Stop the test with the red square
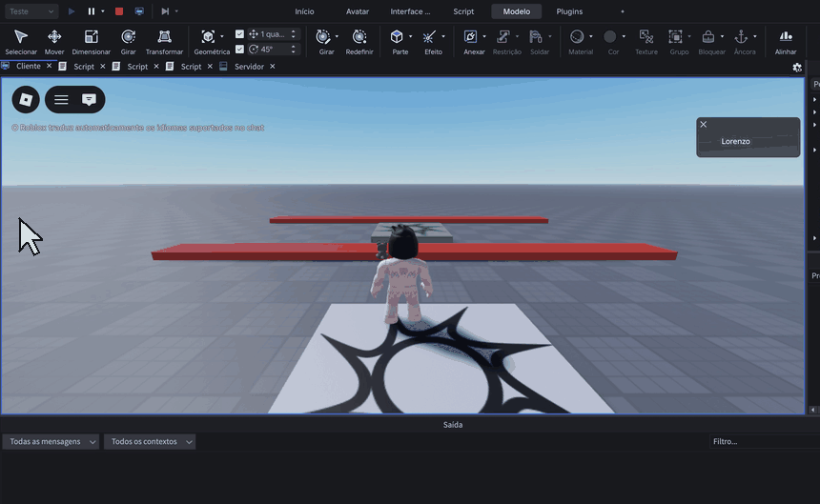The width and height of the screenshot is (820, 504). pyautogui.click(x=119, y=11)
